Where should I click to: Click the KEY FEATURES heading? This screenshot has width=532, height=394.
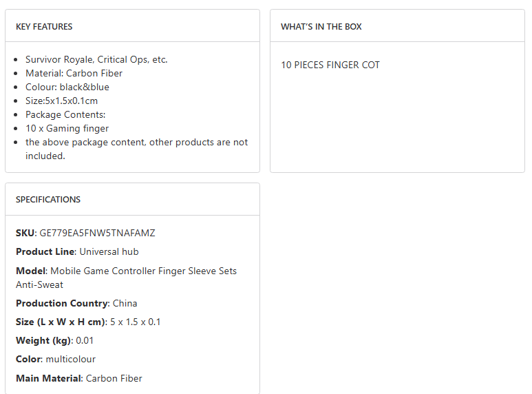coord(44,27)
